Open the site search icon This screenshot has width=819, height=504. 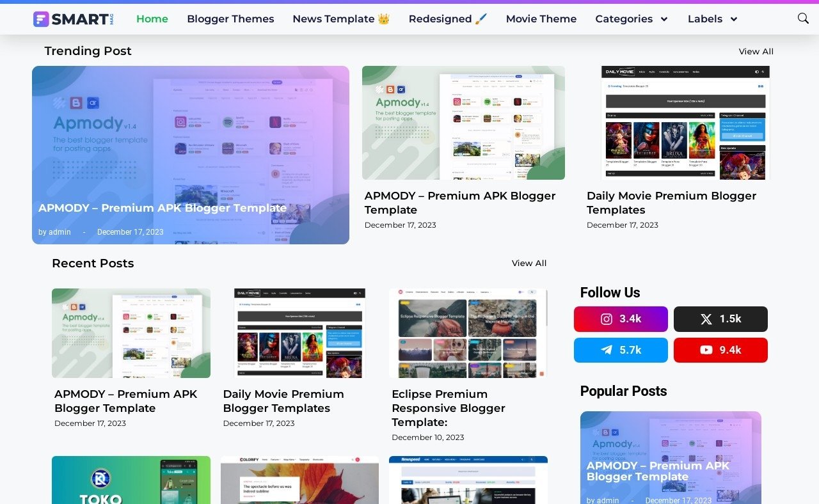pyautogui.click(x=802, y=19)
